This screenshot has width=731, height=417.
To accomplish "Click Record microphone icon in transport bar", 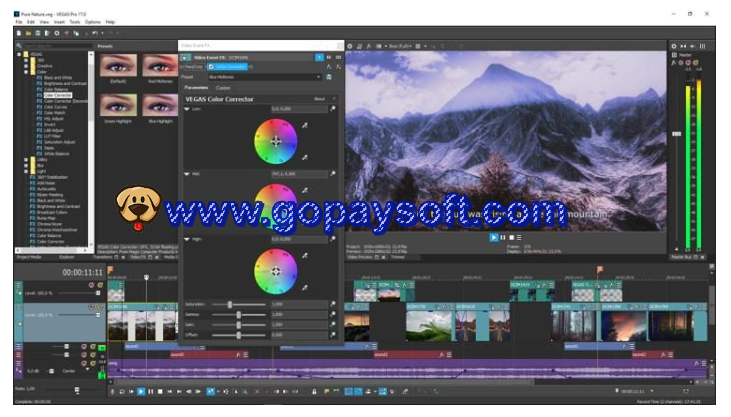I will click(x=112, y=392).
